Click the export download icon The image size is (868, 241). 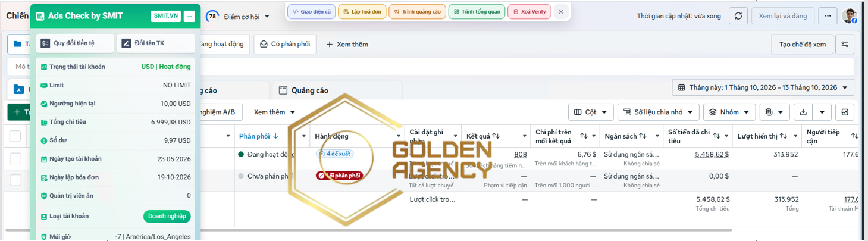[x=803, y=112]
